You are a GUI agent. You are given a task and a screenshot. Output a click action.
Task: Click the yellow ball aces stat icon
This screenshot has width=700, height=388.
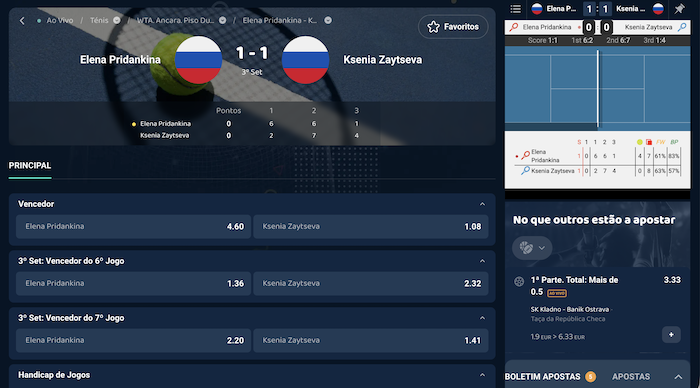640,142
